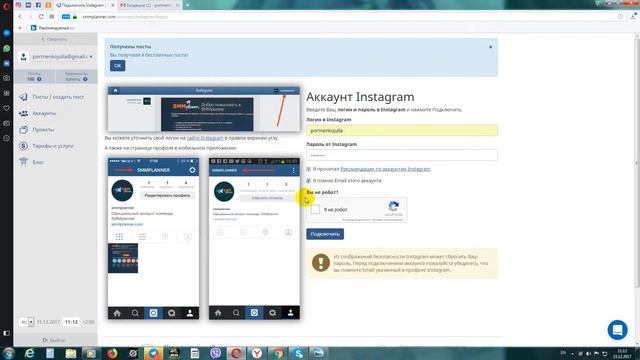Open Messenger in the Opera sidebar
The image size is (640, 360).
(x=7, y=33)
